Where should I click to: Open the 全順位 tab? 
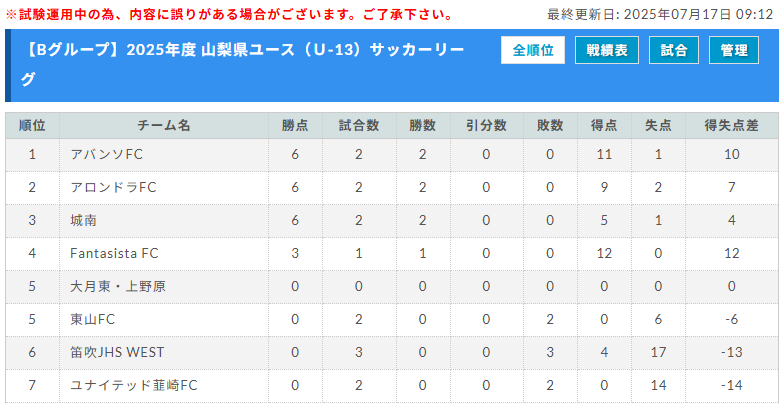(532, 50)
